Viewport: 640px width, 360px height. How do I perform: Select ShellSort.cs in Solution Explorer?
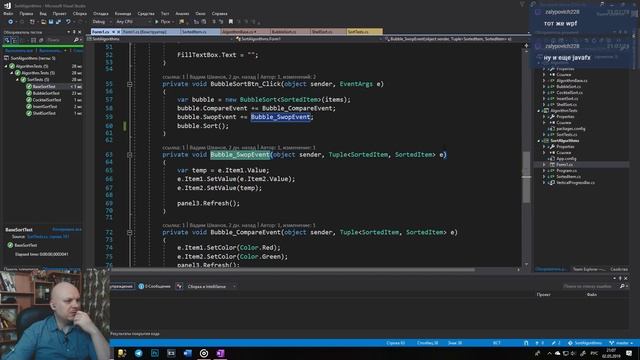pyautogui.click(x=567, y=104)
